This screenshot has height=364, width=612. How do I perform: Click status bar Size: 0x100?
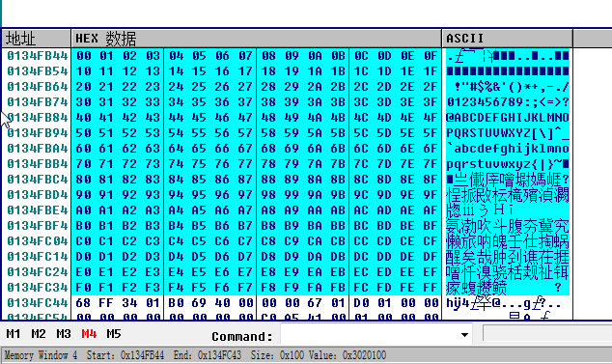pyautogui.click(x=277, y=355)
